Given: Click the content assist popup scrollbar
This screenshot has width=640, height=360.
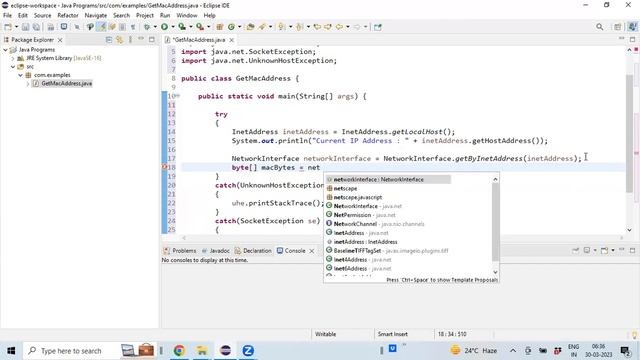Looking at the screenshot, I should pyautogui.click(x=495, y=222).
